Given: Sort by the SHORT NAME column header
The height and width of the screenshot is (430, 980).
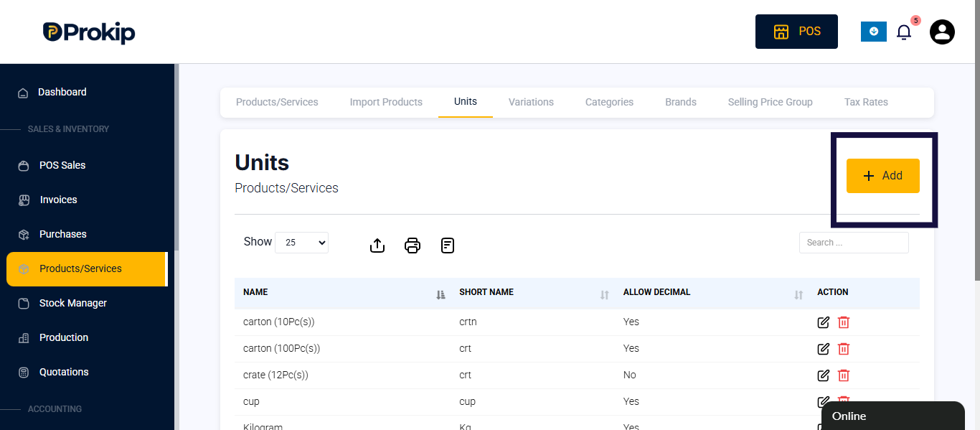Looking at the screenshot, I should coord(532,293).
